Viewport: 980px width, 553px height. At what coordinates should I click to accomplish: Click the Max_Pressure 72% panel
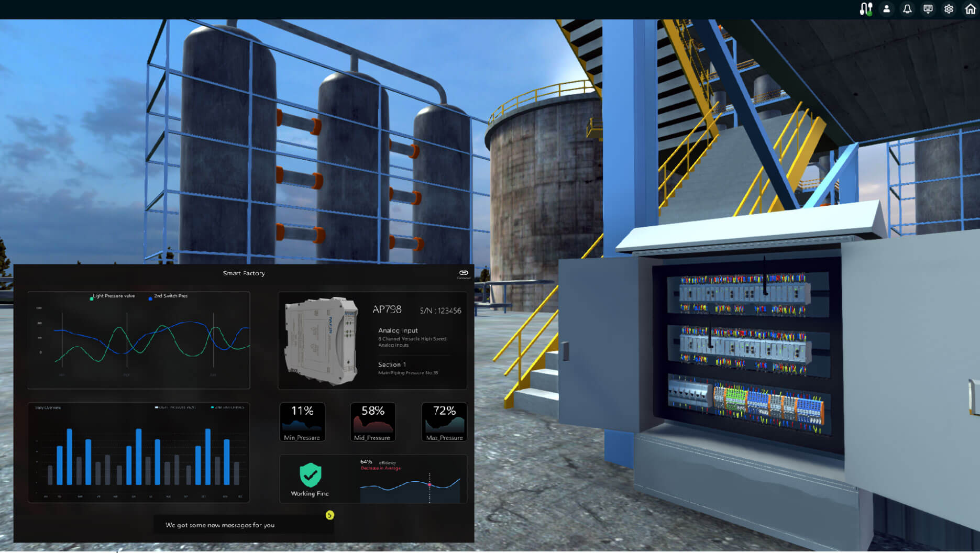click(x=444, y=422)
